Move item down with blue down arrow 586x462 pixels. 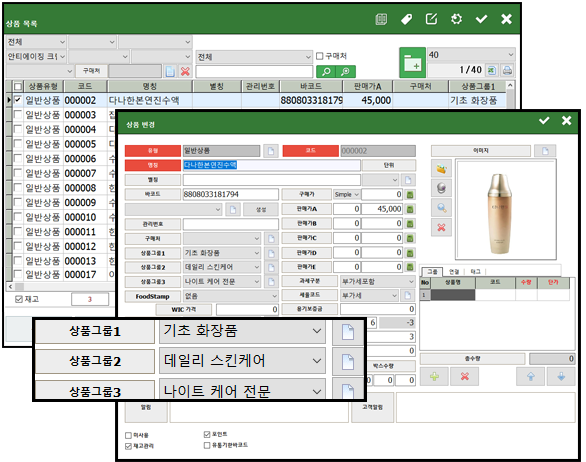(x=561, y=376)
